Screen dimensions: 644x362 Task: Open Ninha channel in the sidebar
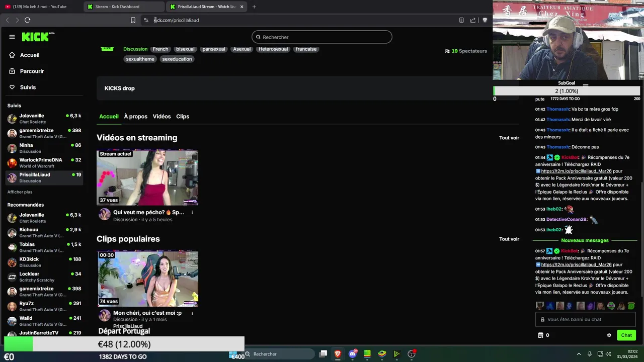[44, 148]
